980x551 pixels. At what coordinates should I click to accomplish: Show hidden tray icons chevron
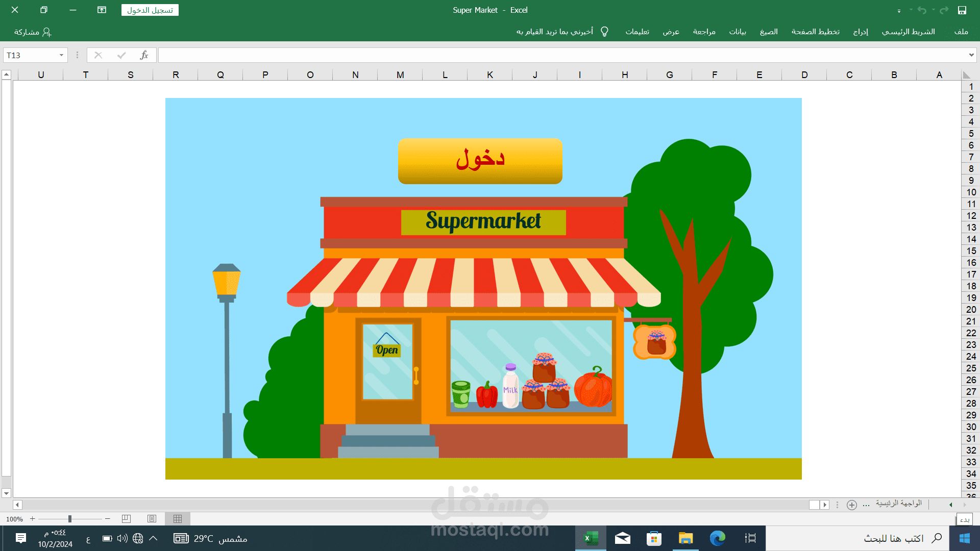[153, 538]
